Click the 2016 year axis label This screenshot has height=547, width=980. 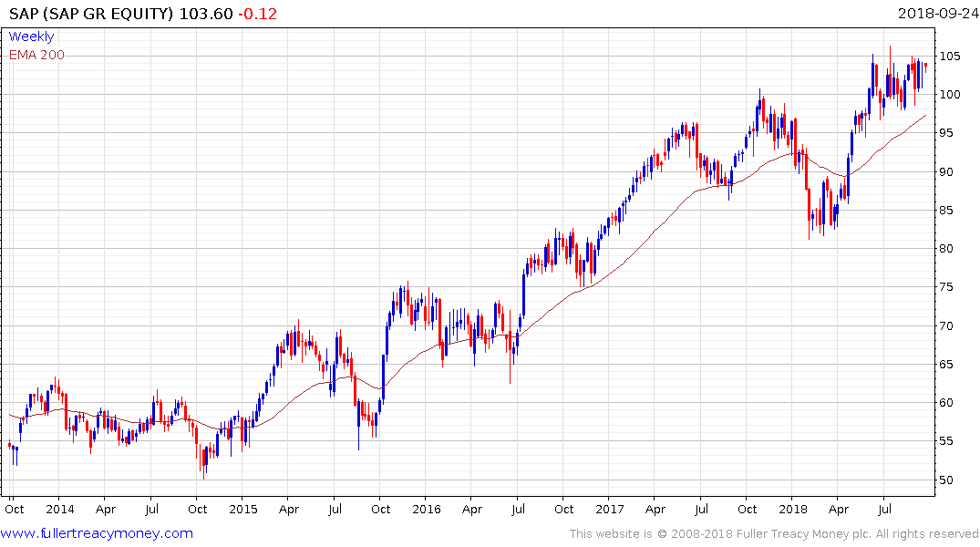pos(427,510)
